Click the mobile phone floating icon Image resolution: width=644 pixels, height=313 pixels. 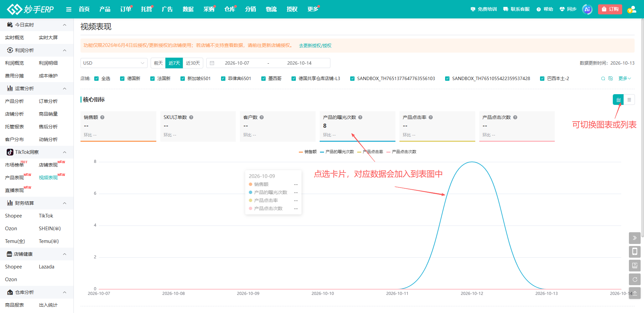click(635, 252)
